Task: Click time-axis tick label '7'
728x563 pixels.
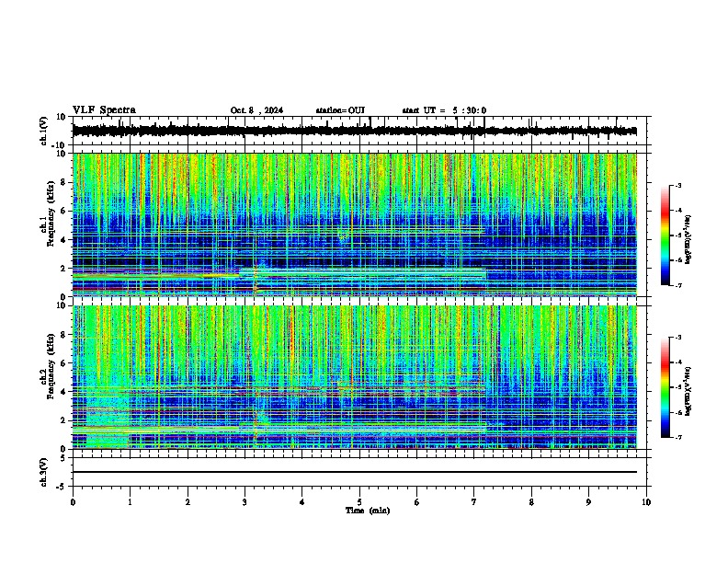Action: click(474, 502)
